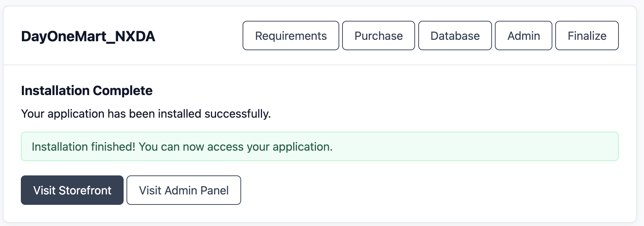Image resolution: width=644 pixels, height=226 pixels.
Task: Launch the admin panel via its button
Action: (184, 190)
